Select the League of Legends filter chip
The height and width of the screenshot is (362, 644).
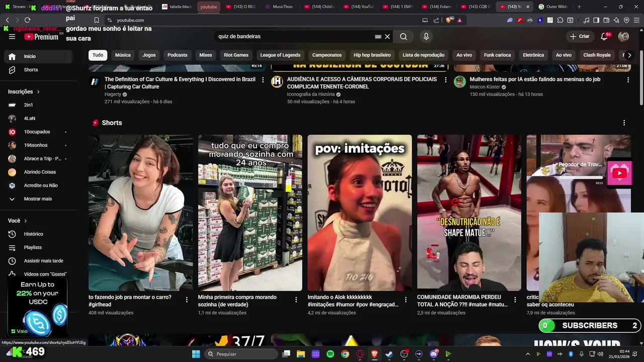(280, 55)
